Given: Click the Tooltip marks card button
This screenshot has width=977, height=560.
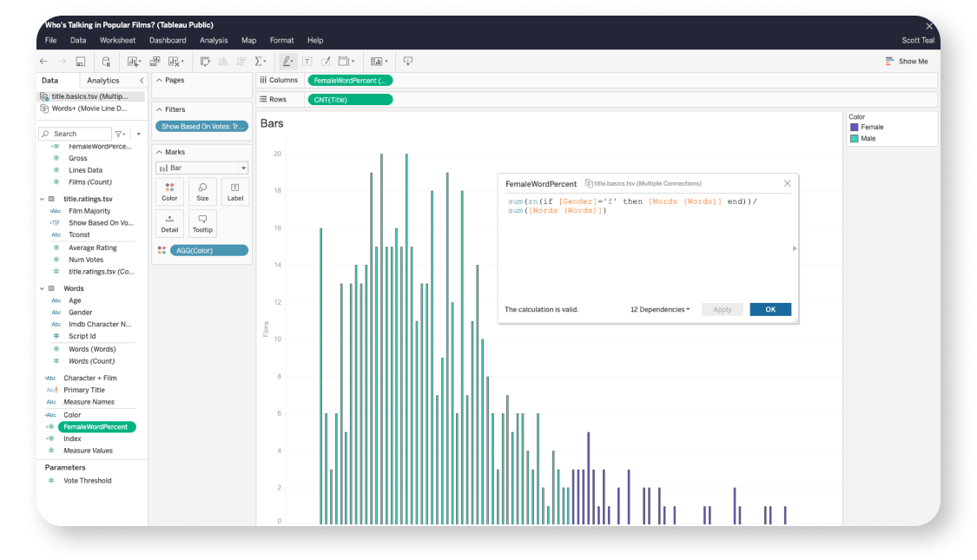Looking at the screenshot, I should tap(202, 223).
